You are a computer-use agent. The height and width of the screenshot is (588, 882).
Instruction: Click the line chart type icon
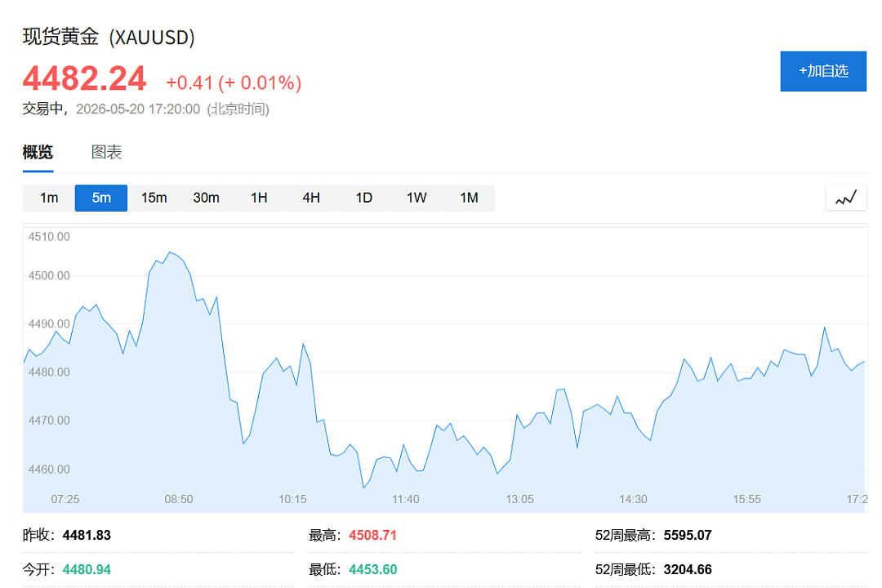(846, 198)
